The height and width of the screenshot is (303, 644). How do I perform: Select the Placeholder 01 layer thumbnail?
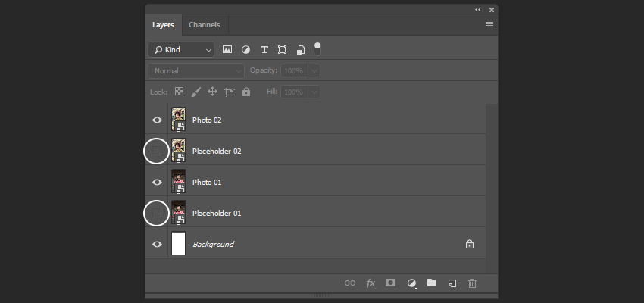[x=178, y=213]
